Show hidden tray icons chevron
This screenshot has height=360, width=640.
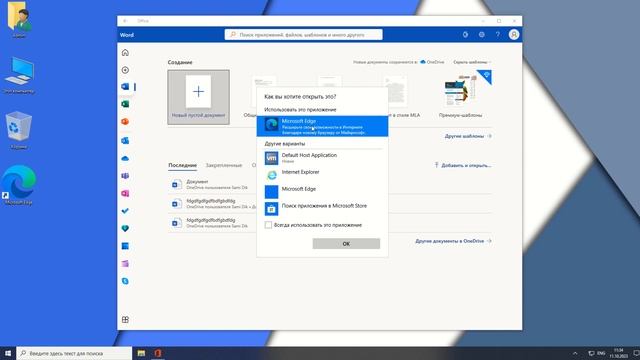[x=575, y=353]
